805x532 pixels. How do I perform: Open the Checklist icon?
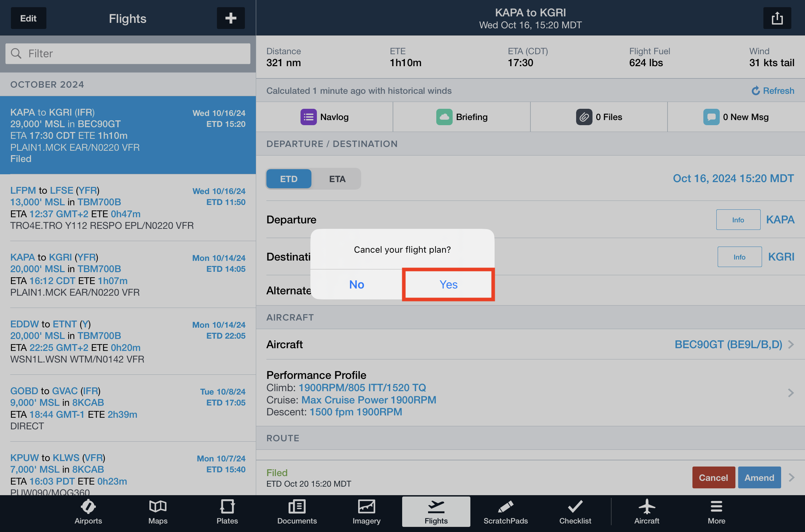575,512
